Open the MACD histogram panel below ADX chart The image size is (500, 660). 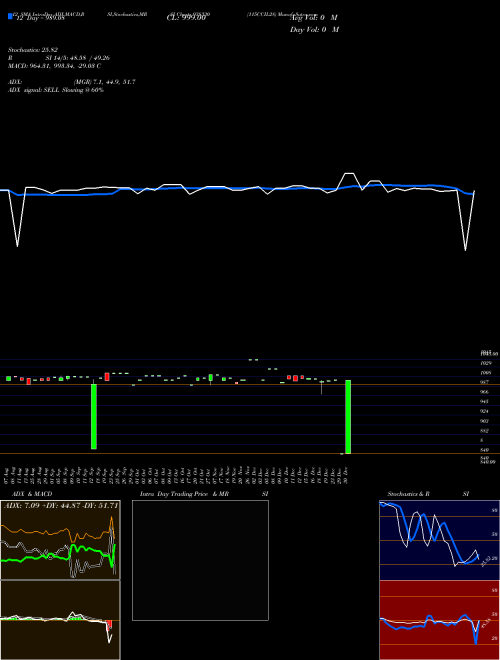60,620
